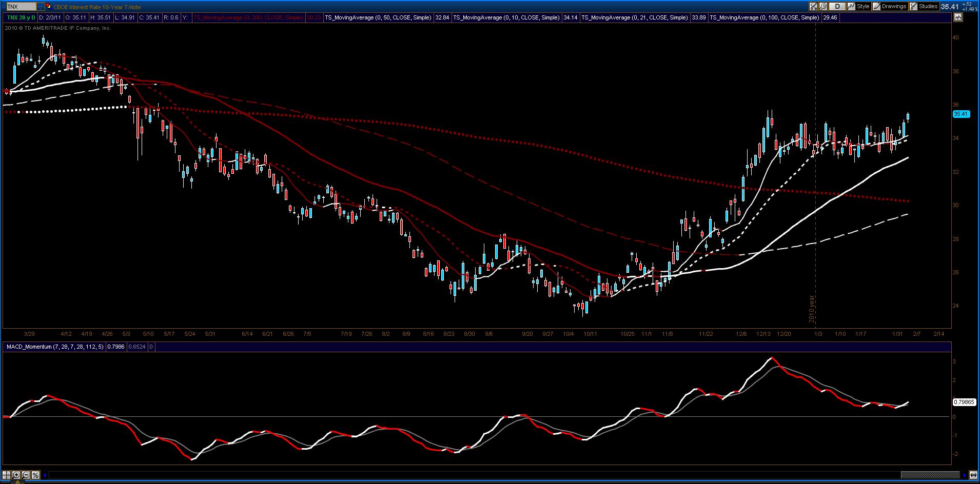Click the C: 35.41 close value
The image size is (980, 484).
coord(150,17)
